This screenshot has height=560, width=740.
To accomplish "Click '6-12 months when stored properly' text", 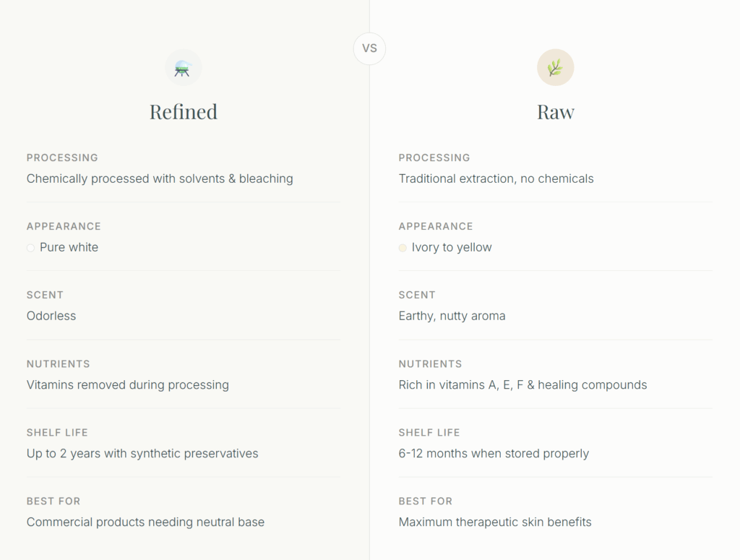I will coord(494,454).
